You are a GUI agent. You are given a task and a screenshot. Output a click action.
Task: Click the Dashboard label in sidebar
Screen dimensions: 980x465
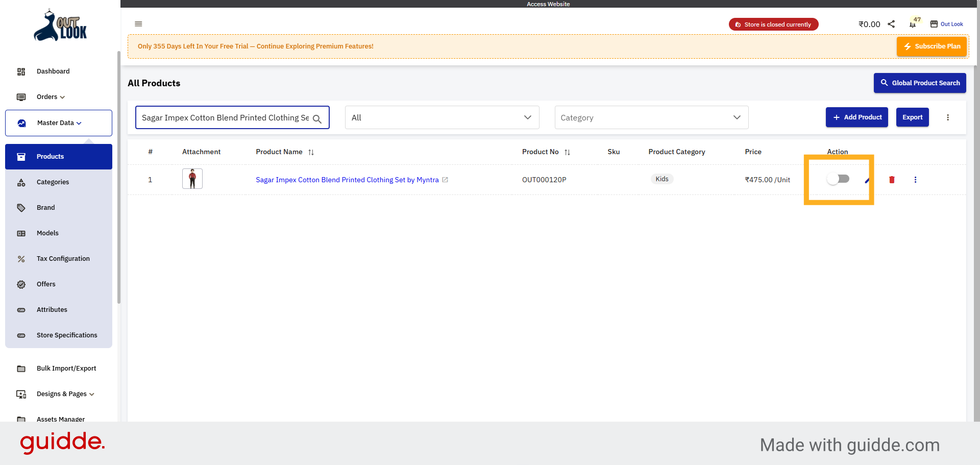[x=53, y=71]
